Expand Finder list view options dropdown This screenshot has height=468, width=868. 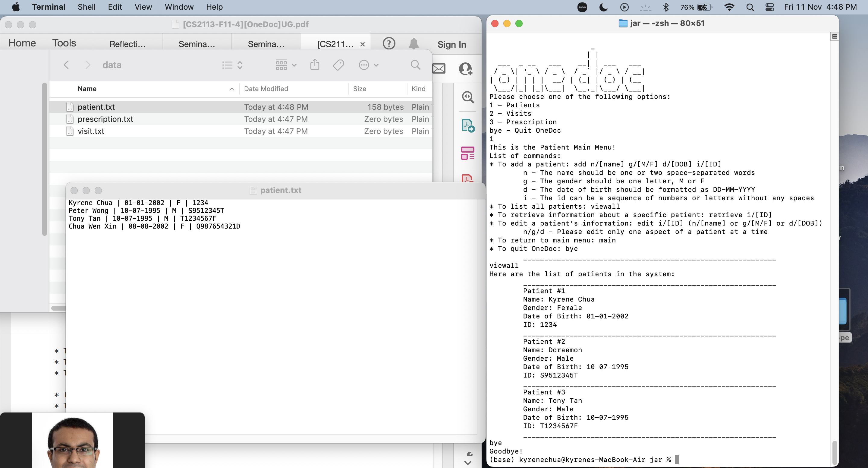232,65
